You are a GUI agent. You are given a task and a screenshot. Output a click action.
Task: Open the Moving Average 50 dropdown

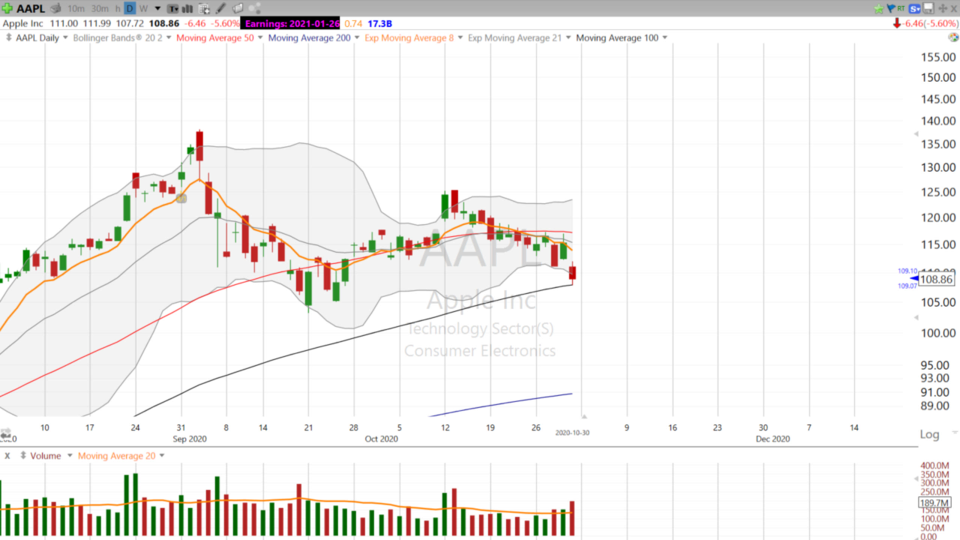(260, 37)
